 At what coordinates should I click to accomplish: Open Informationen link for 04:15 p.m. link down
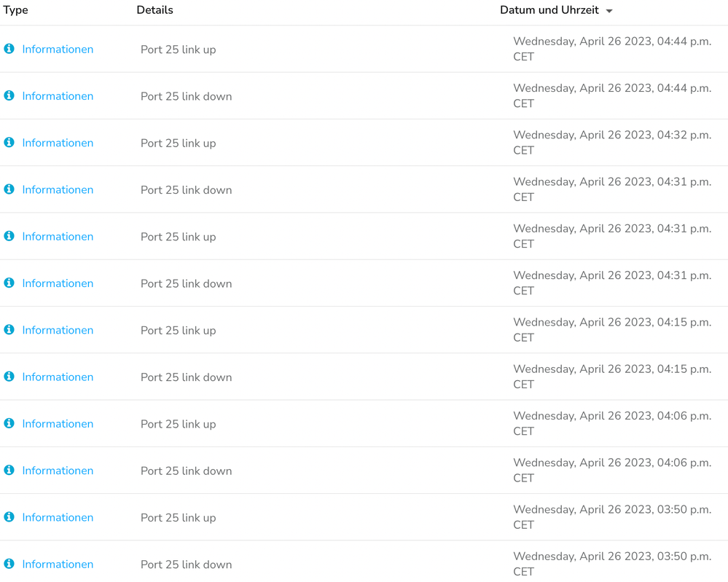[58, 377]
